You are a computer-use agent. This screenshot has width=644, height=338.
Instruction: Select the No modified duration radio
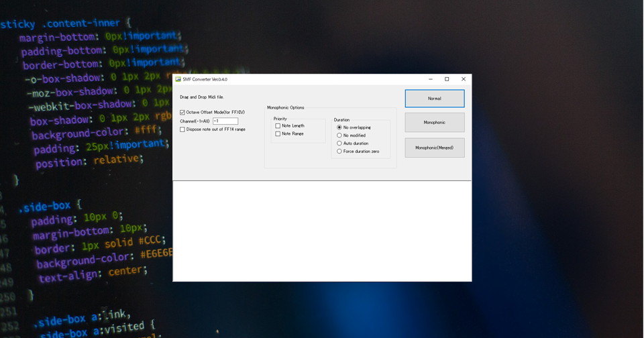pos(339,135)
